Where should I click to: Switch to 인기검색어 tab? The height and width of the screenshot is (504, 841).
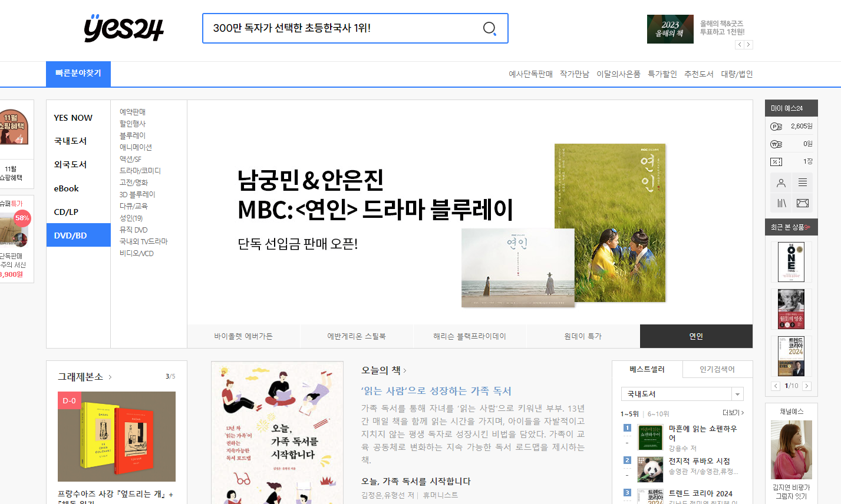(x=717, y=369)
